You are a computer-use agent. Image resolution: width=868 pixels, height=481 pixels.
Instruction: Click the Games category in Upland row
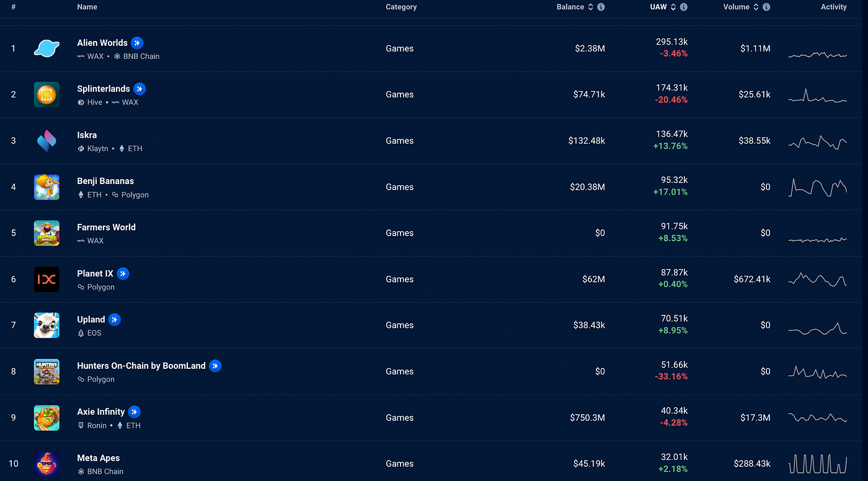point(399,325)
